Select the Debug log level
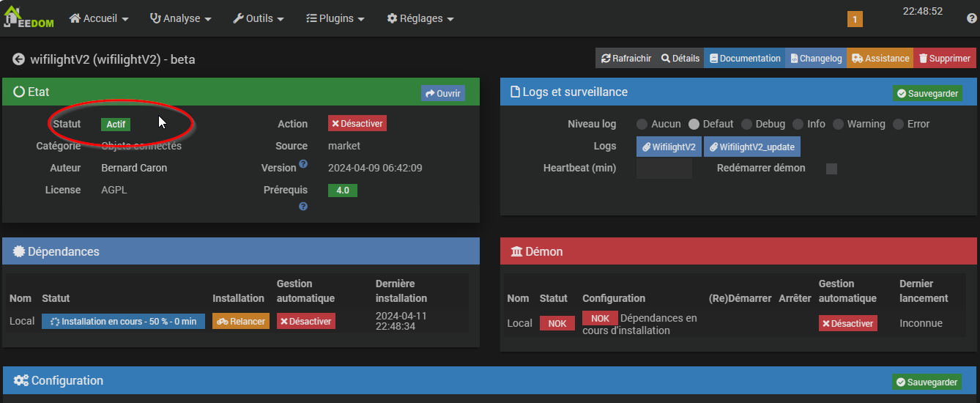Viewport: 980px width, 403px height. (746, 125)
